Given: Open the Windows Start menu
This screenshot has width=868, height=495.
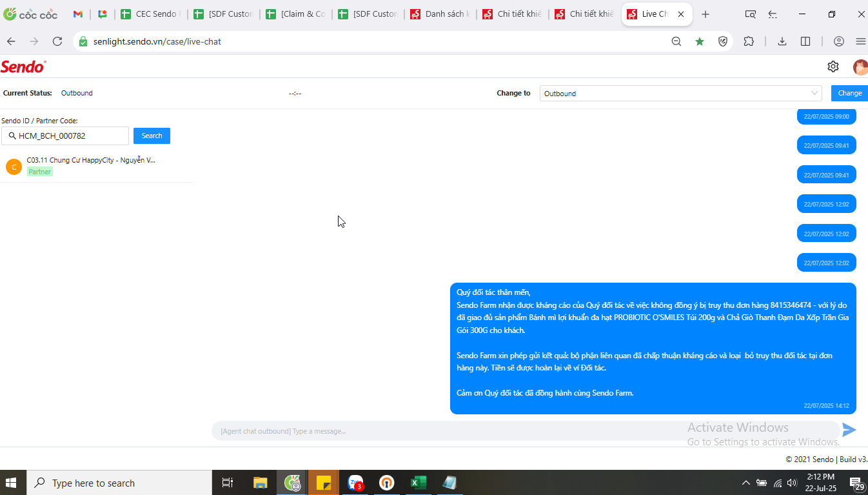Looking at the screenshot, I should [11, 483].
